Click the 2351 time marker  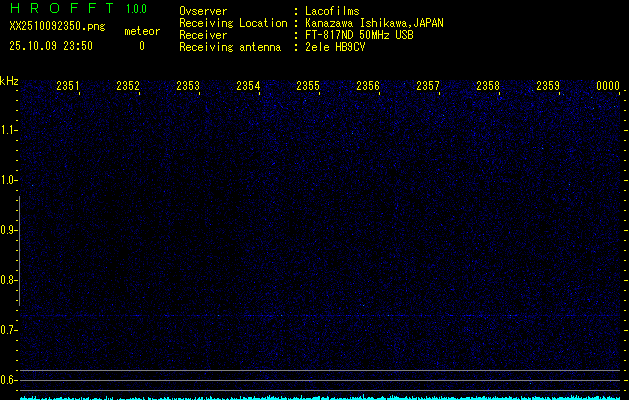[x=68, y=87]
